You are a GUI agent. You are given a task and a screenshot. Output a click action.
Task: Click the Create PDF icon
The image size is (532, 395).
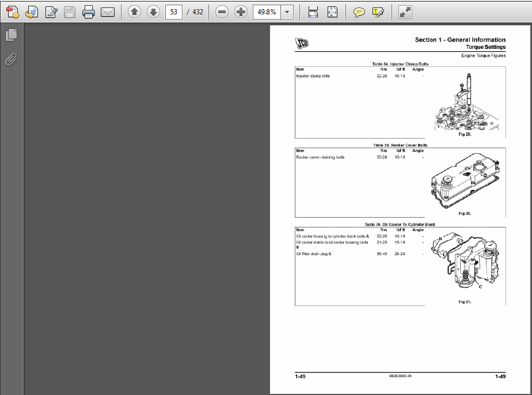[13, 12]
